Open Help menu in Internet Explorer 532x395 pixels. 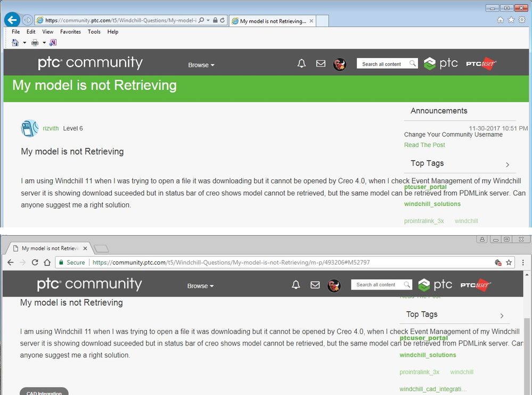pyautogui.click(x=113, y=31)
